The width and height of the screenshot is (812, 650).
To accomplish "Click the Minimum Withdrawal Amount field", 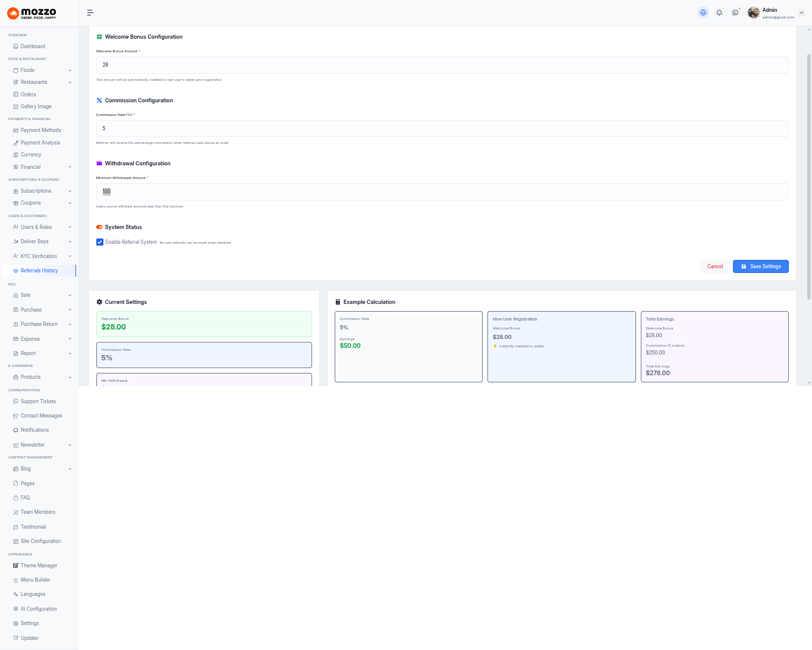I will tap(442, 191).
